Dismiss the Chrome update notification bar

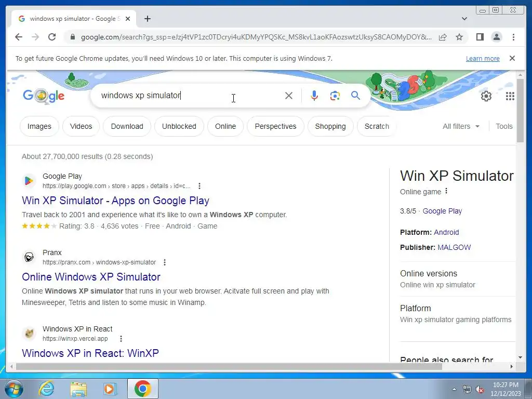512,58
